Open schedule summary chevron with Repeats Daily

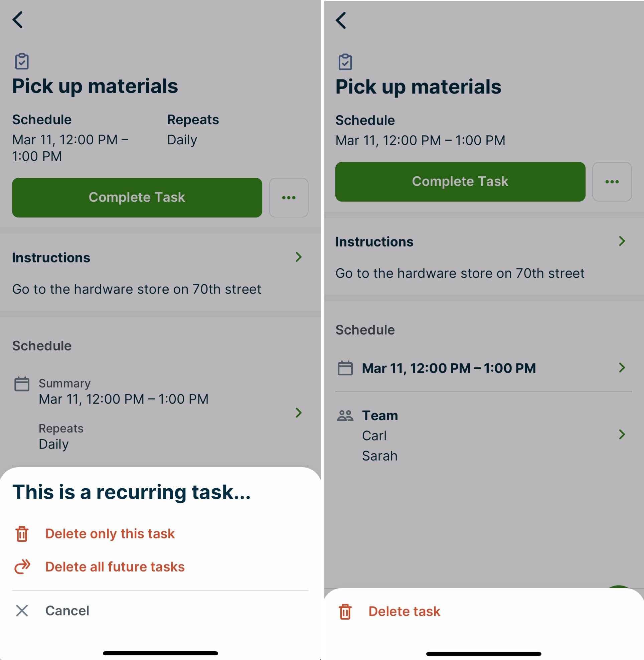click(298, 413)
